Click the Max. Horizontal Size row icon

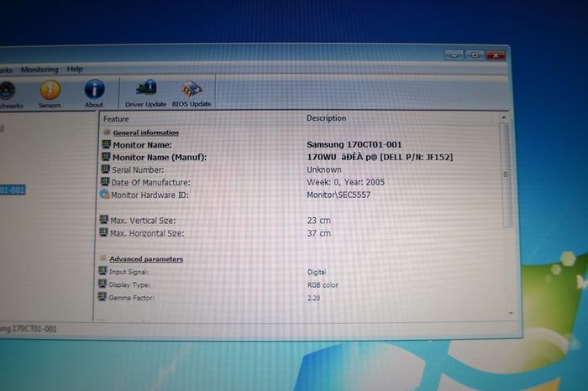103,232
